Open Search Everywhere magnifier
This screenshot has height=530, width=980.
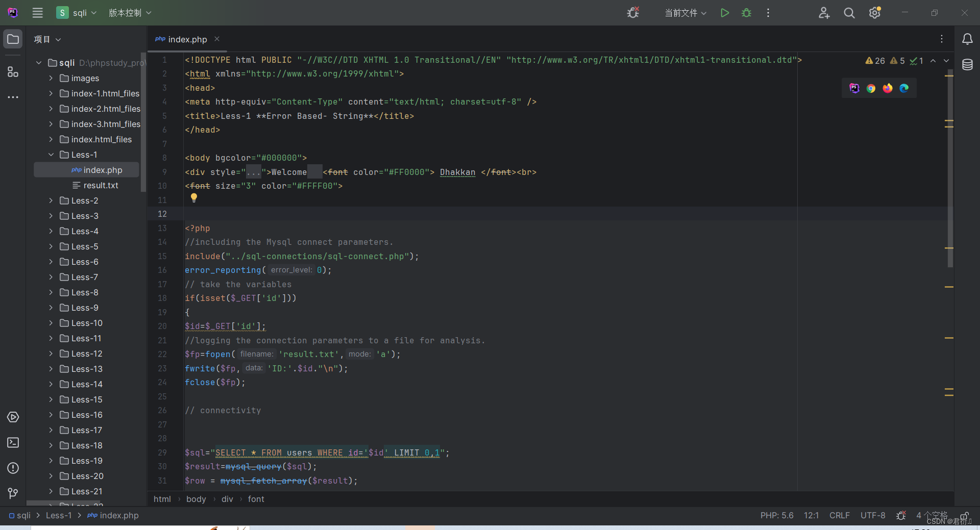(849, 13)
